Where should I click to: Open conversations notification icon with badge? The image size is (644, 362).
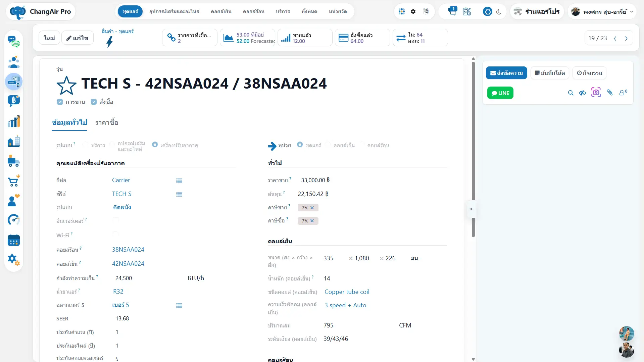tap(452, 11)
